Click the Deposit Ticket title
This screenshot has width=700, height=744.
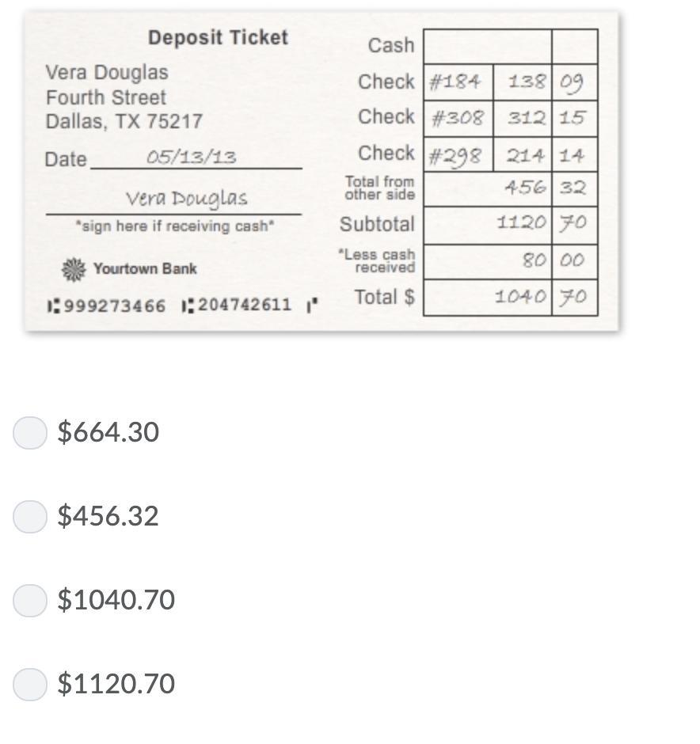coord(218,37)
